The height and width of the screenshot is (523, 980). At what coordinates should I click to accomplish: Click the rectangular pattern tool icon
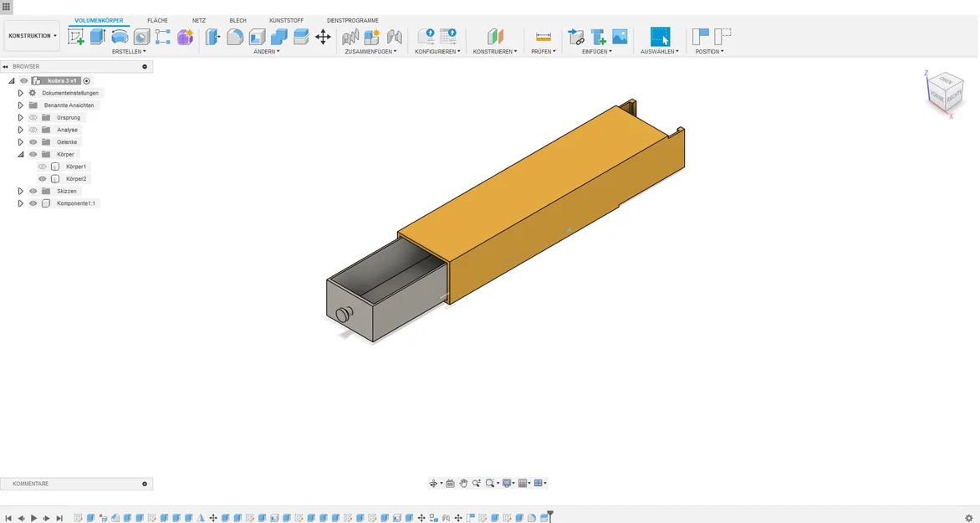(163, 37)
